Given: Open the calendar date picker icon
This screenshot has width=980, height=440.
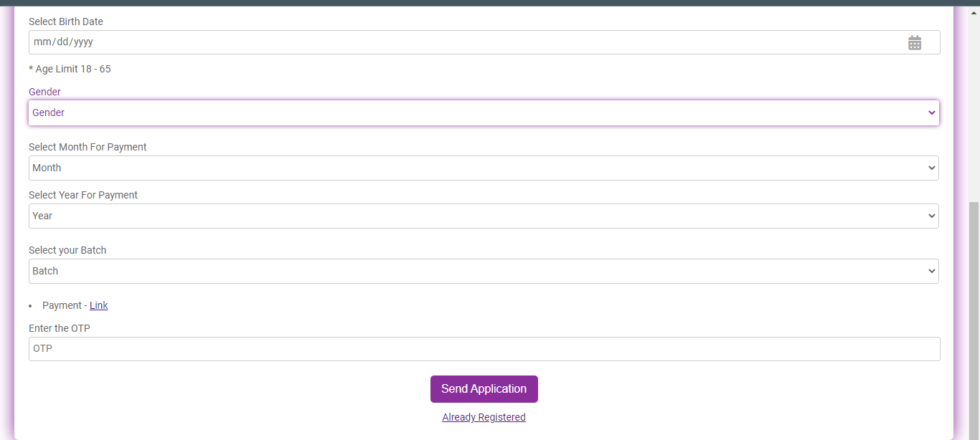Looking at the screenshot, I should 915,42.
